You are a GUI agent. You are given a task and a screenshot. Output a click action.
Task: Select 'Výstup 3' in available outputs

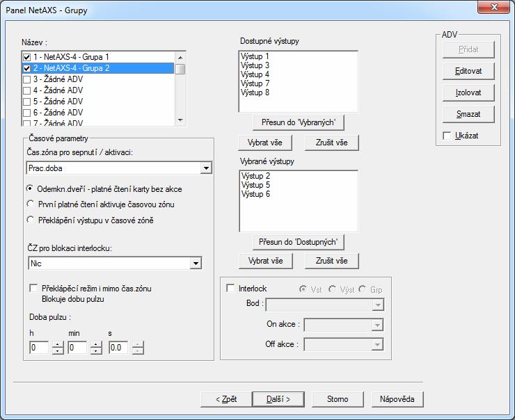[255, 65]
